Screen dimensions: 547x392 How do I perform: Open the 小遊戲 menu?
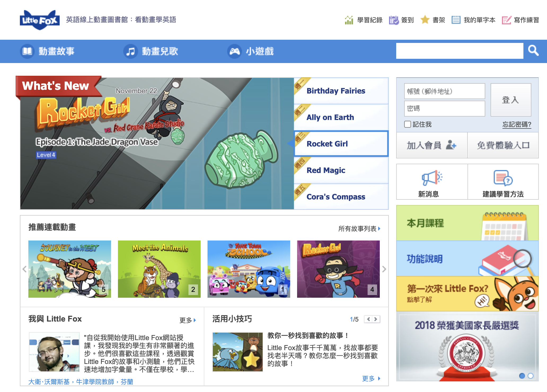[x=251, y=51]
